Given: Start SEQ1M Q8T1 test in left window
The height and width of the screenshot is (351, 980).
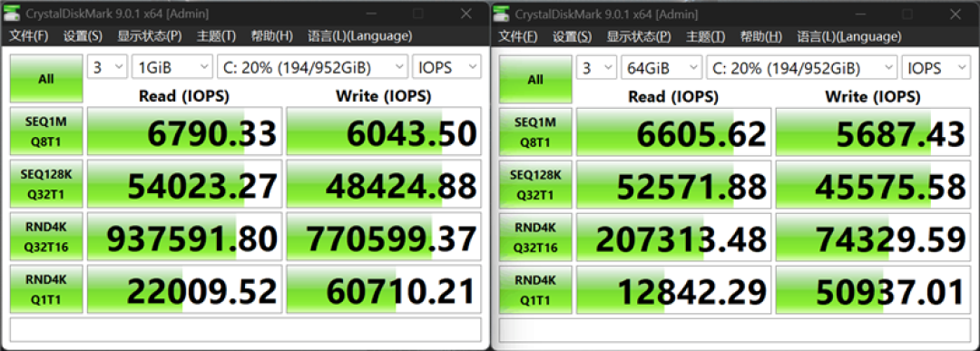Looking at the screenshot, I should coord(46,132).
